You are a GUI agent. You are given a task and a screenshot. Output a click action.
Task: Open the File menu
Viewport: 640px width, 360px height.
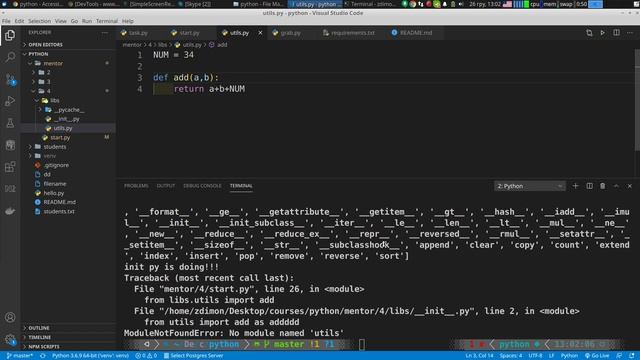(x=6, y=21)
